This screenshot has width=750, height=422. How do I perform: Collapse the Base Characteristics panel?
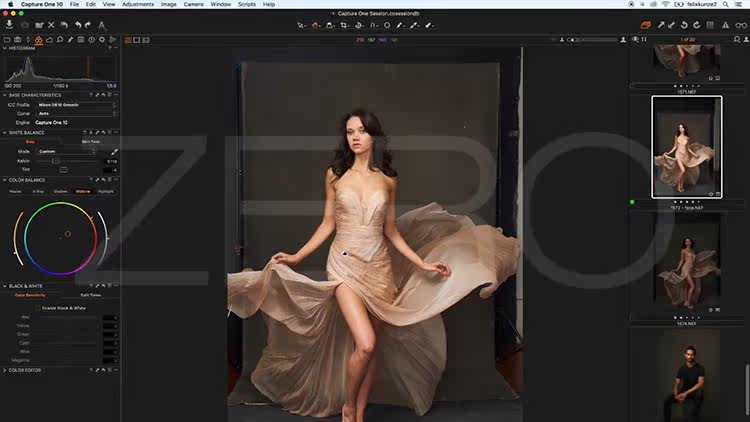coord(5,95)
